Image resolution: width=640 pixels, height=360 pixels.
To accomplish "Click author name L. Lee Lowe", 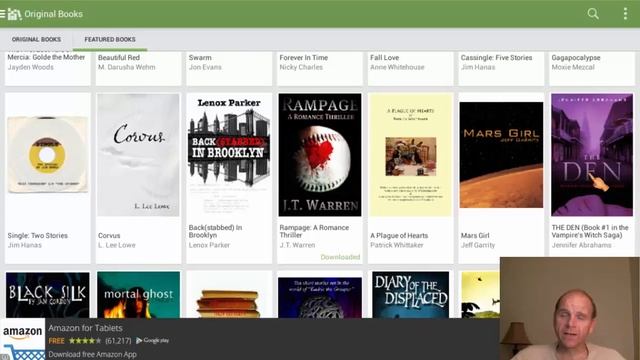I will (117, 245).
